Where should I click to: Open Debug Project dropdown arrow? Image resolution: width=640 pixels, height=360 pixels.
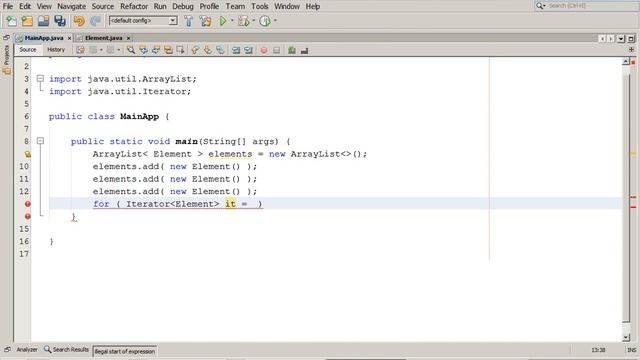[x=253, y=20]
